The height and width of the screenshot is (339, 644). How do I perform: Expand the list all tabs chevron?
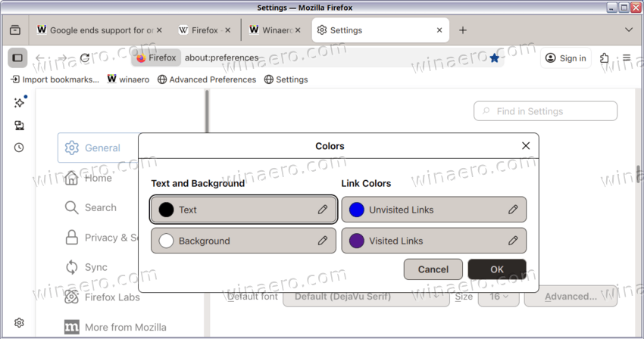point(629,30)
